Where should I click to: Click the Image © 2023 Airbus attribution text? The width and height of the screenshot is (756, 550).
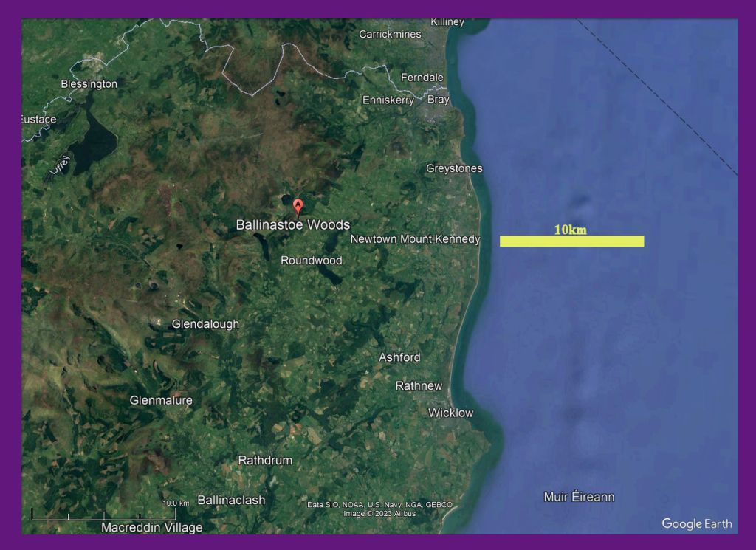tap(379, 513)
